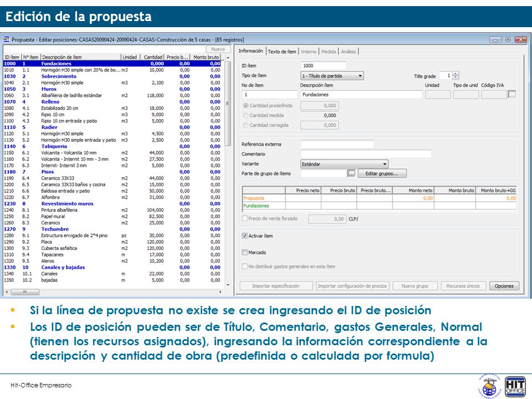The height and width of the screenshot is (399, 532).
Task: Select the row 1230 Revestimiento muros
Action: tap(112, 203)
